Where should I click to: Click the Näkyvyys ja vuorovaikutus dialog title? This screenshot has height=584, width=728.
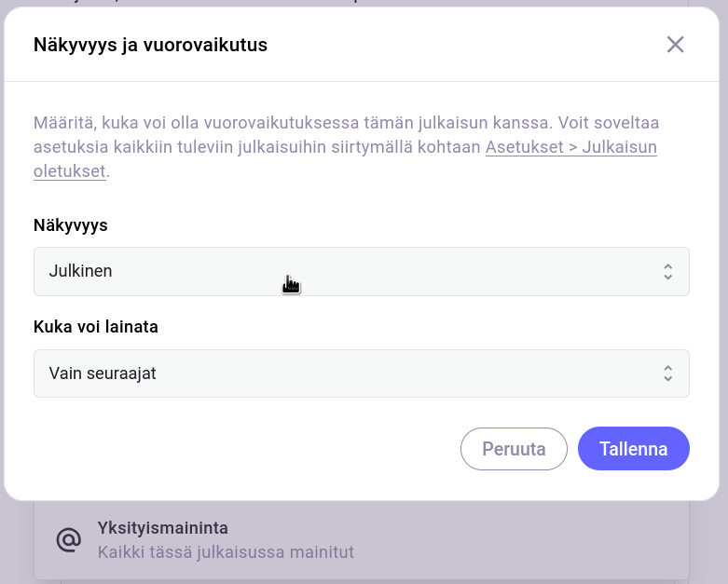click(x=150, y=45)
